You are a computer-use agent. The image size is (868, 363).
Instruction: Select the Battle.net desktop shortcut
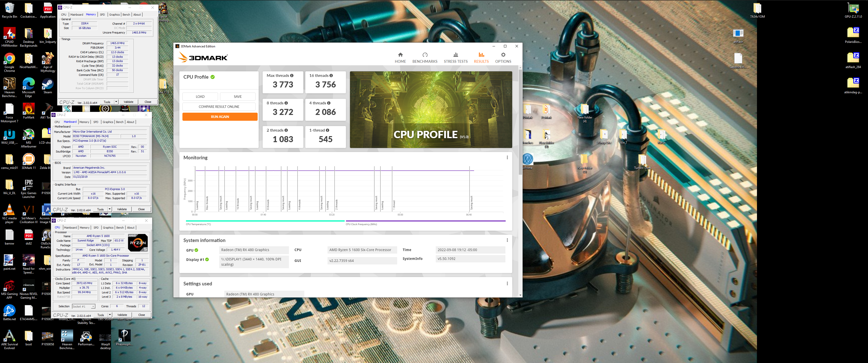(9, 313)
